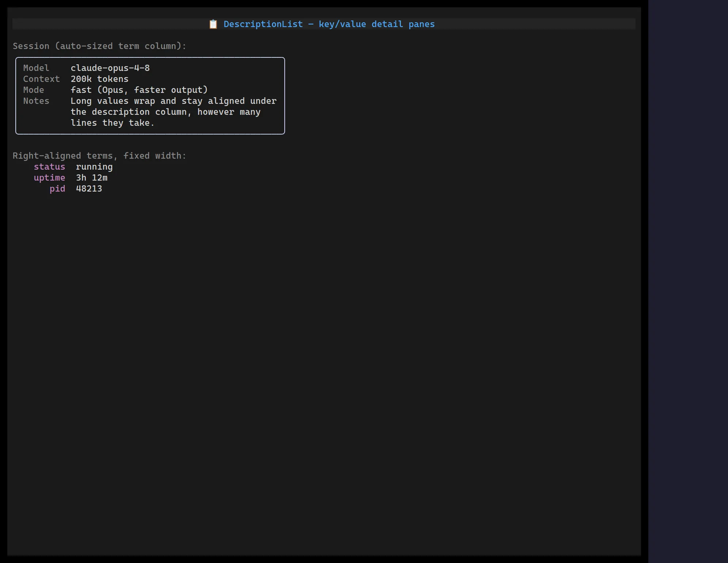The image size is (728, 563).
Task: Click the 'uptime' term label
Action: click(49, 178)
